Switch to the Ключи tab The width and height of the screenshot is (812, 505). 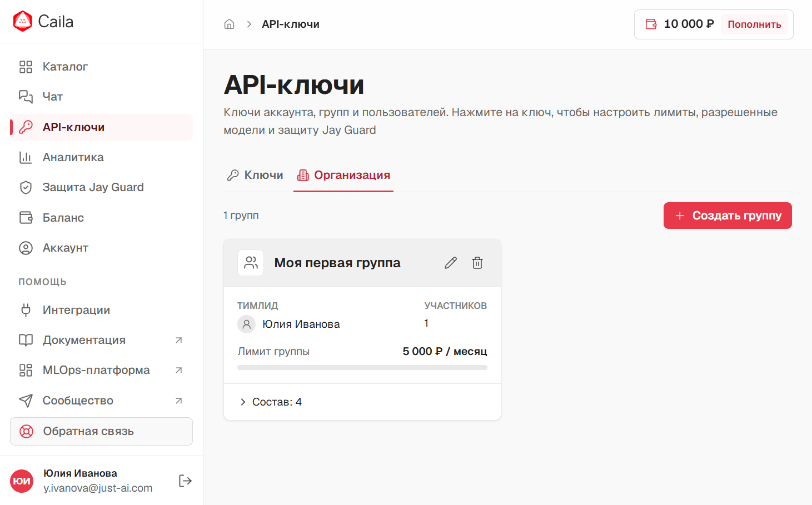[255, 175]
